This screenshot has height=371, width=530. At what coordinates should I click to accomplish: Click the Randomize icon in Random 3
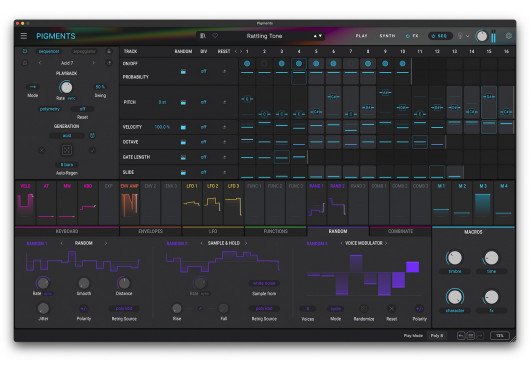point(364,308)
